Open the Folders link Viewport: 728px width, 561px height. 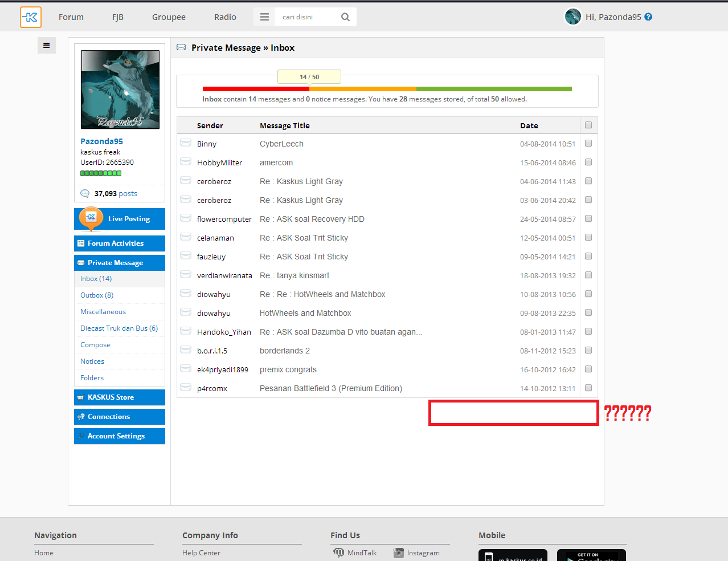click(x=92, y=378)
